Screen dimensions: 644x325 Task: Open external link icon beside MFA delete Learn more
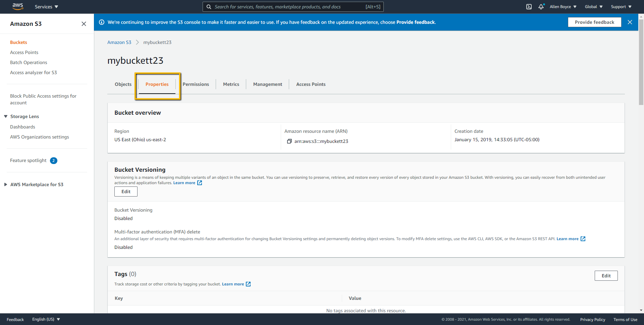(x=583, y=239)
